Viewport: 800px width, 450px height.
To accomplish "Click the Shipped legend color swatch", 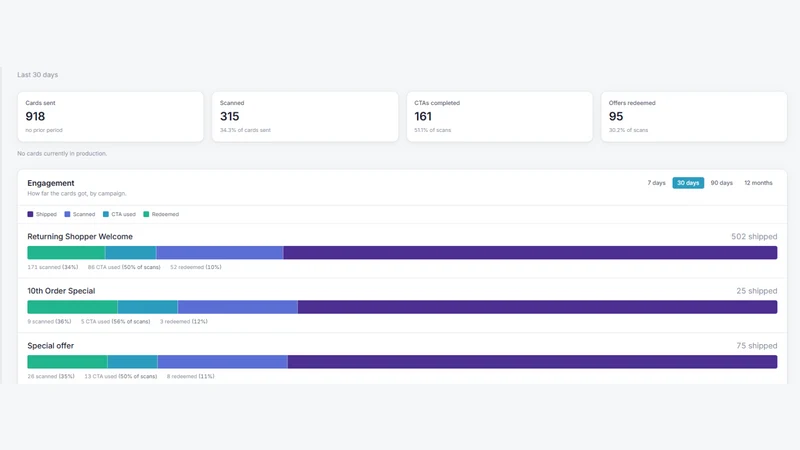I will [30, 214].
